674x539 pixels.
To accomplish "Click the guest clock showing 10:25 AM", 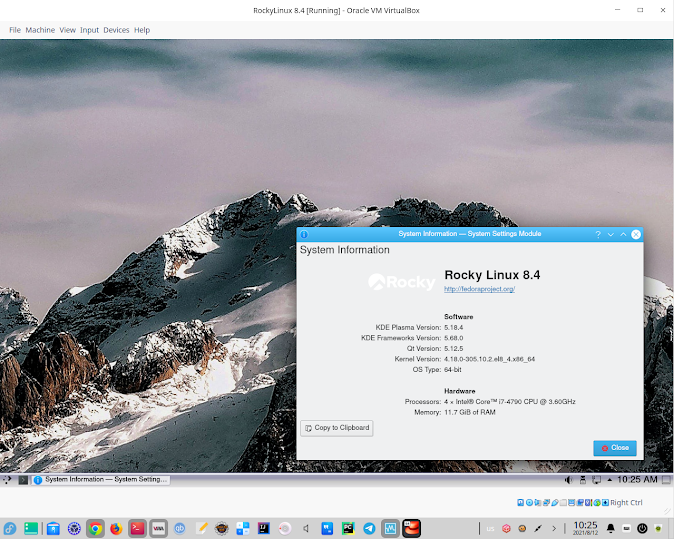I will coord(637,480).
